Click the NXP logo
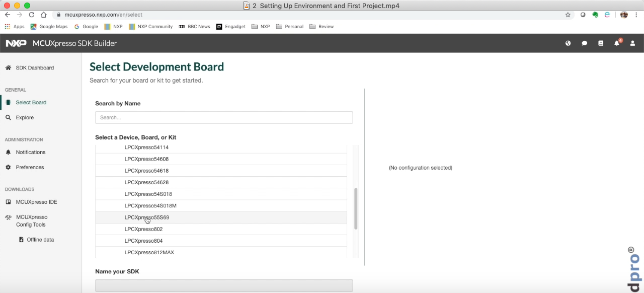This screenshot has width=644, height=293. tap(16, 43)
